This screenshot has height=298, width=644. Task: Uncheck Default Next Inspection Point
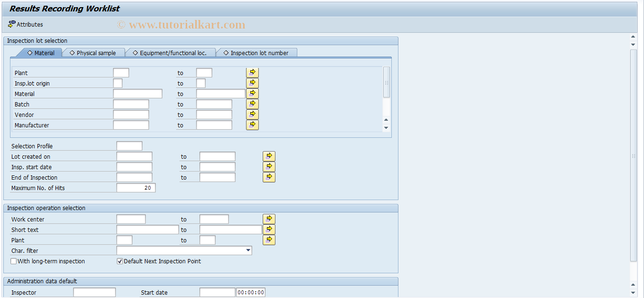(x=120, y=261)
